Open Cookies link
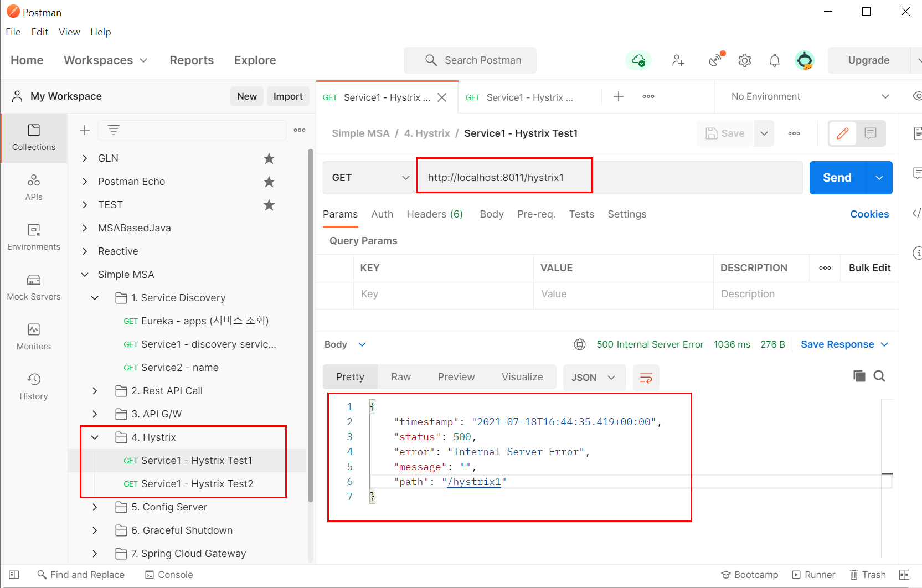Screen dimensions: 922x588 pos(869,214)
